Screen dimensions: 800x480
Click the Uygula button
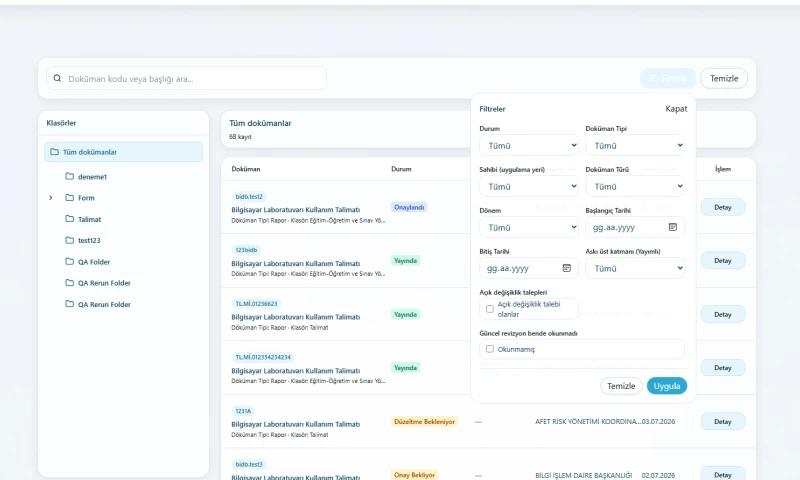[667, 386]
